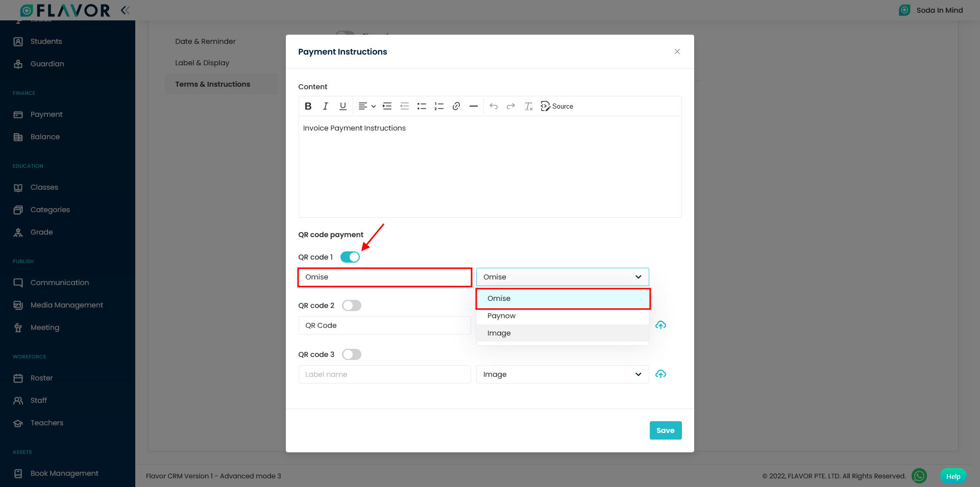Switch editor to Source view
The image size is (980, 487).
557,106
